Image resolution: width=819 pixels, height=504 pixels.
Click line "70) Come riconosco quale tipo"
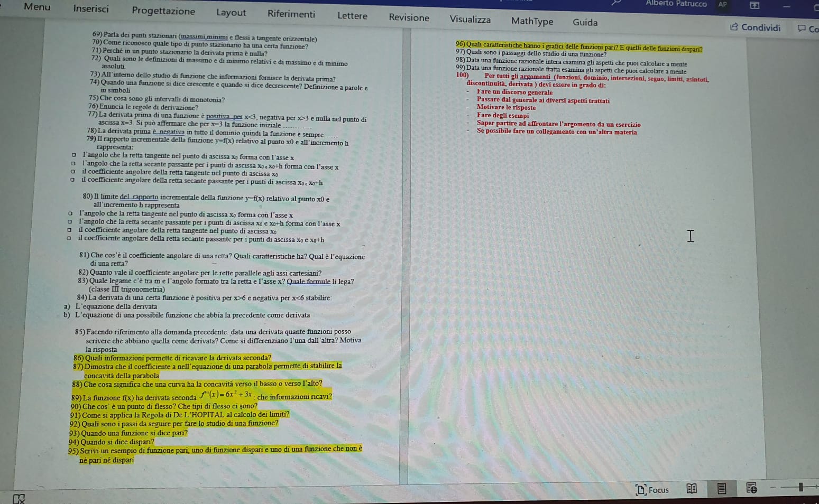tap(200, 45)
